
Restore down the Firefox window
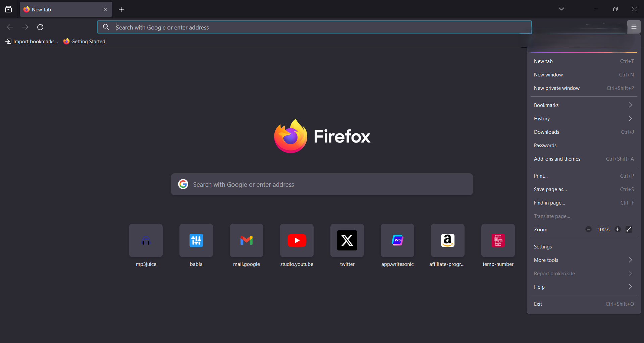click(x=615, y=9)
